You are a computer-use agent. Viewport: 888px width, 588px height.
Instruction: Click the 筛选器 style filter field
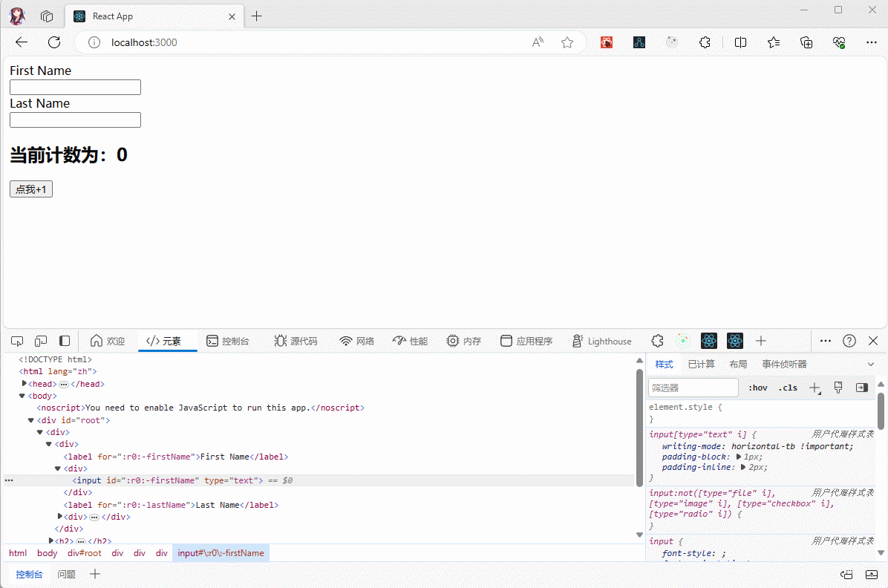693,388
